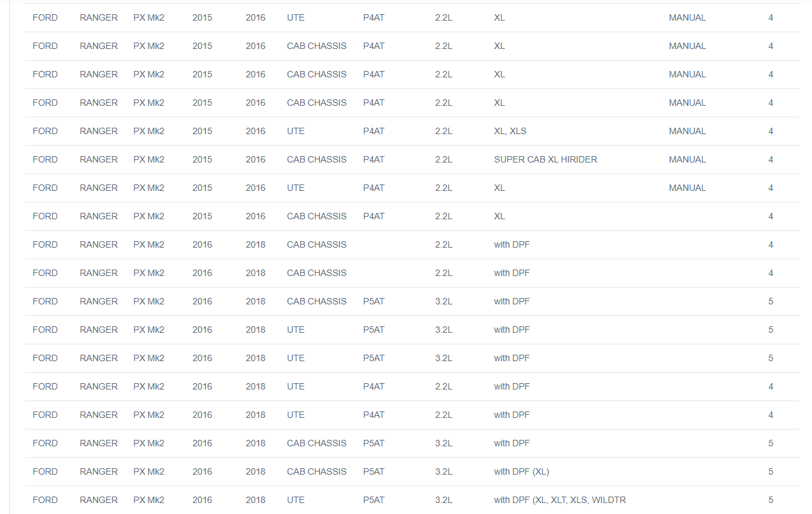Click MANUAL in the 'XL, XLS' row
This screenshot has height=514, width=812.
coord(687,131)
